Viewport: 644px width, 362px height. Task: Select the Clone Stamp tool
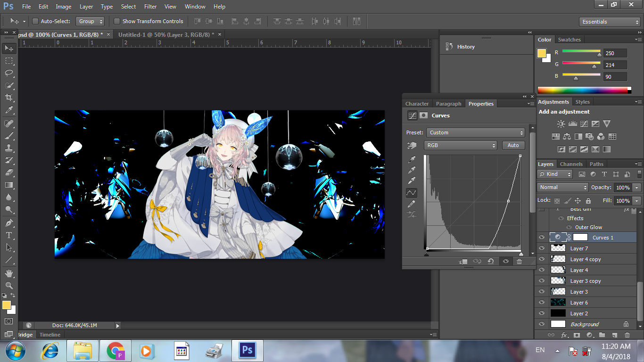(9, 148)
